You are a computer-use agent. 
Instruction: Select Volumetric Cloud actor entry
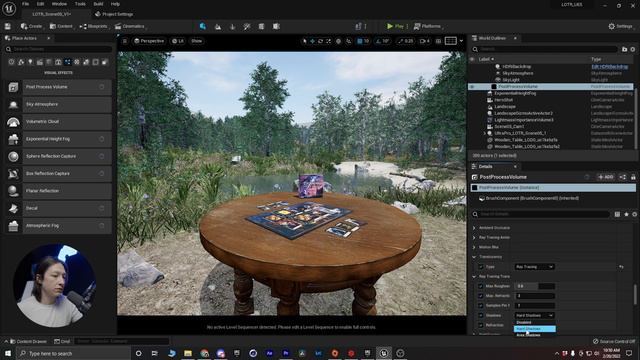pyautogui.click(x=59, y=122)
